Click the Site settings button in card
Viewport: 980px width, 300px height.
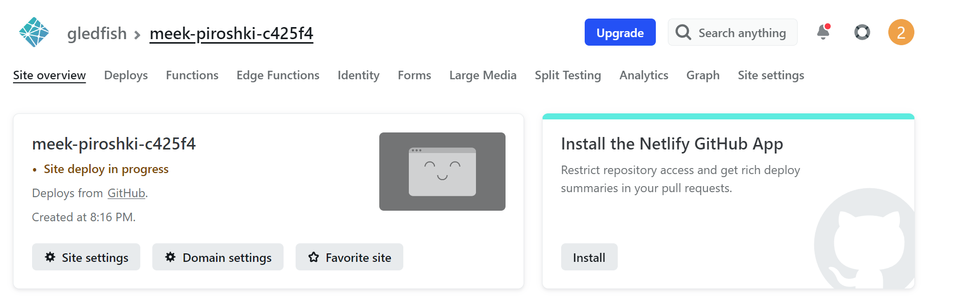(x=86, y=257)
